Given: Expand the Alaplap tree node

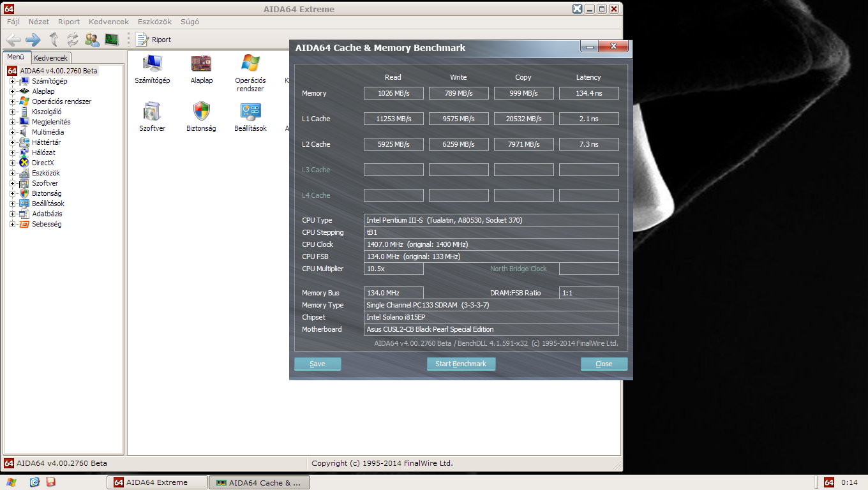Looking at the screenshot, I should (12, 91).
